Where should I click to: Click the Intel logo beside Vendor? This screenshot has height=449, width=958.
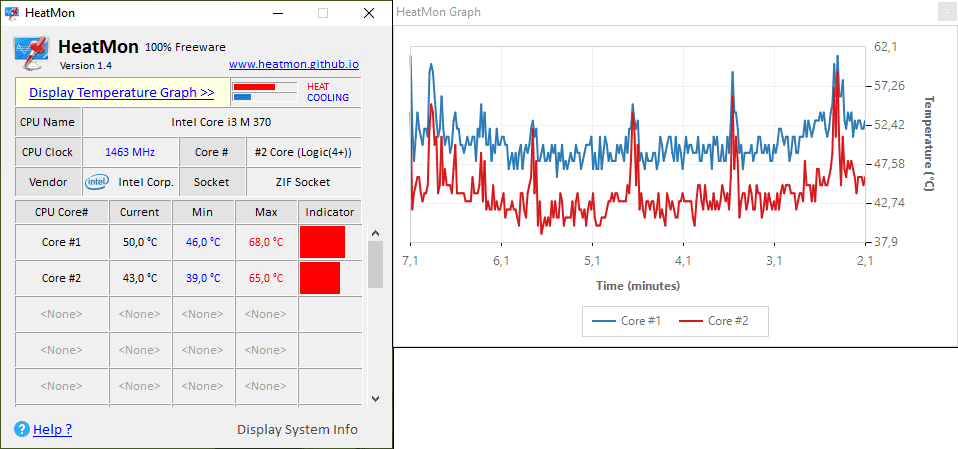pyautogui.click(x=97, y=181)
